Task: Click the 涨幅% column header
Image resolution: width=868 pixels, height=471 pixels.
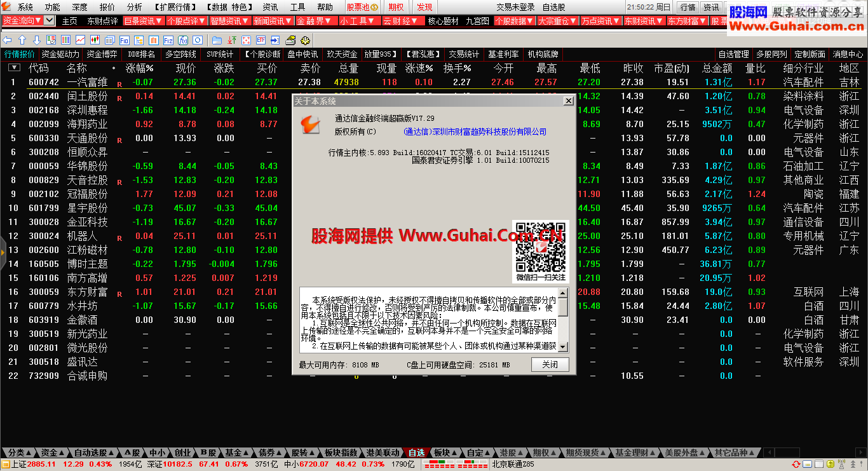Action: pyautogui.click(x=140, y=68)
